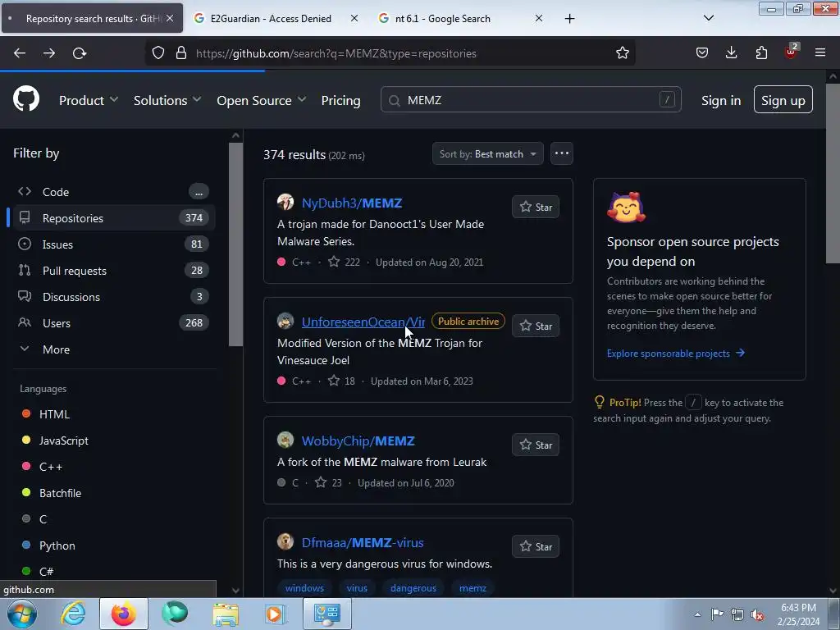This screenshot has width=840, height=630.
Task: Open the NyDubh3/MEMZ repository link
Action: 351,203
